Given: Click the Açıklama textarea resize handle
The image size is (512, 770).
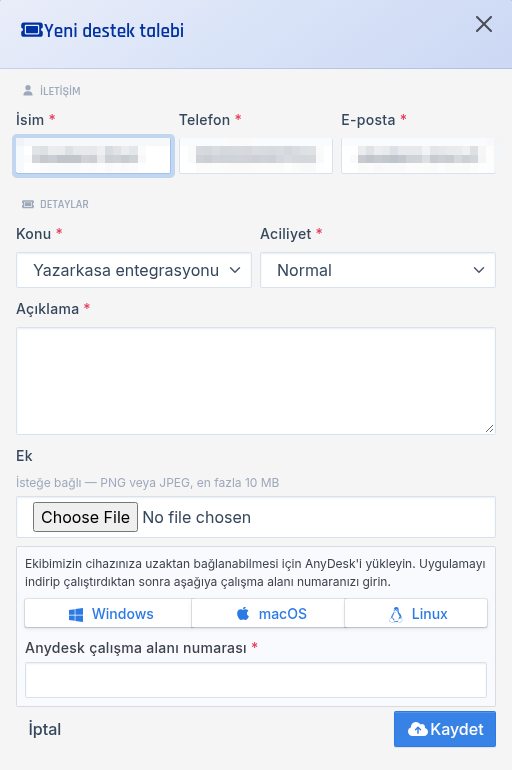Looking at the screenshot, I should pos(489,429).
